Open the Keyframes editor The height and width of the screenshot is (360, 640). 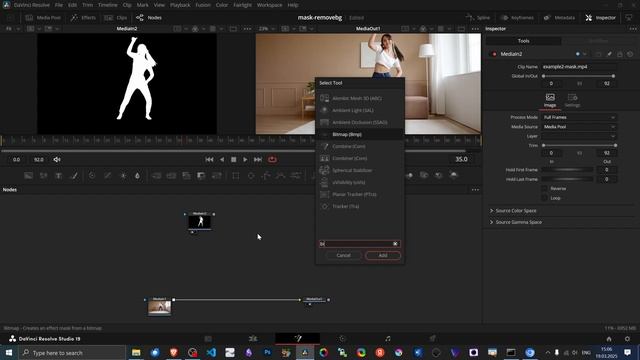[517, 18]
